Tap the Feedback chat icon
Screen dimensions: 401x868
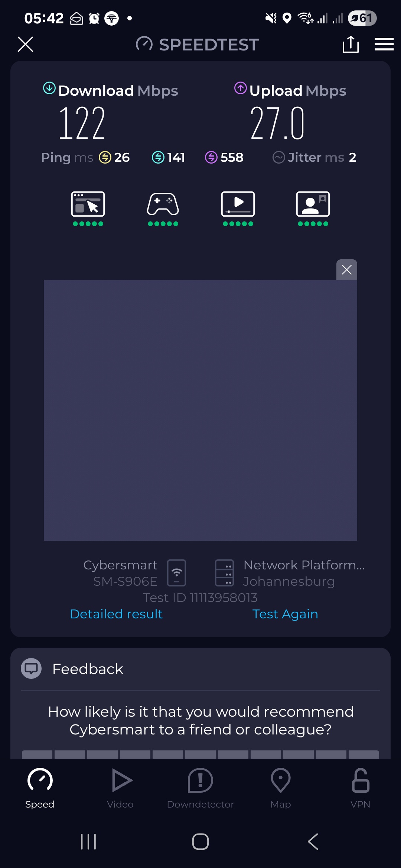(x=31, y=668)
